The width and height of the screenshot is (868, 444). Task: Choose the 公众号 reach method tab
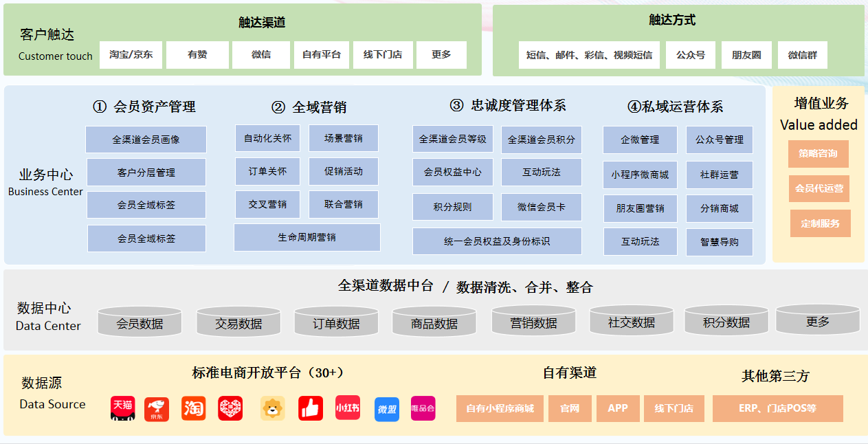[x=690, y=55]
